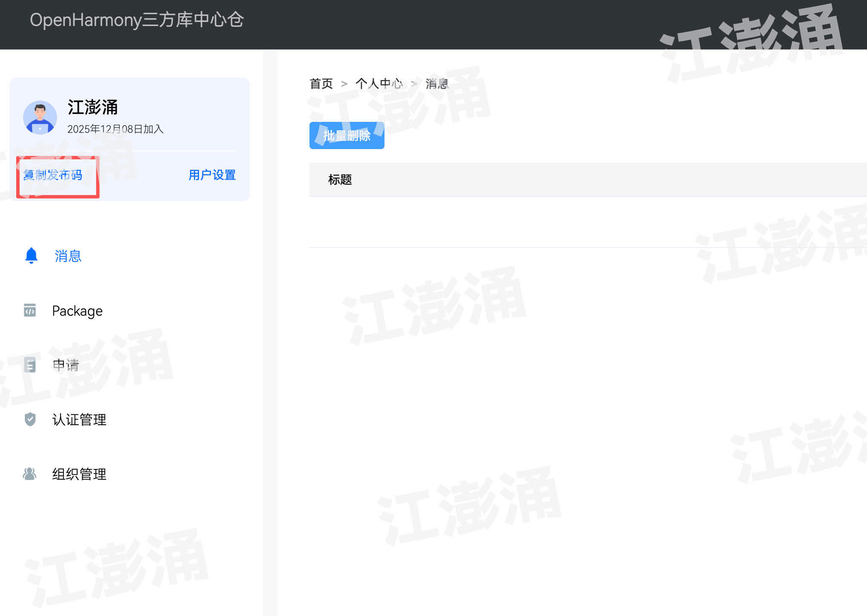Image resolution: width=867 pixels, height=616 pixels.
Task: Click the 申请 document icon
Action: (x=30, y=365)
